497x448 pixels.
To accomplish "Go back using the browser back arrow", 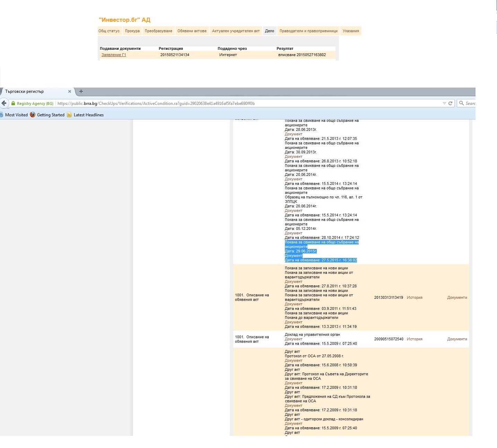I will coord(4,103).
